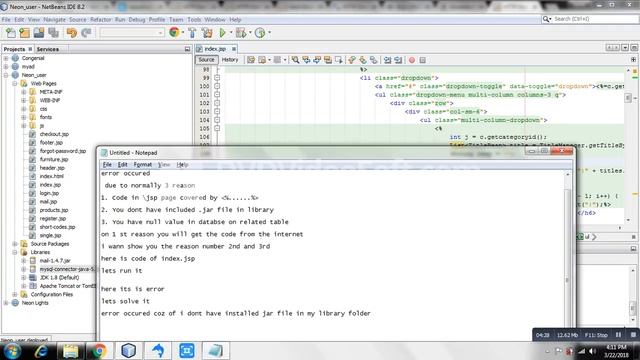Open the Refactor menu in NetBeans

(100, 20)
